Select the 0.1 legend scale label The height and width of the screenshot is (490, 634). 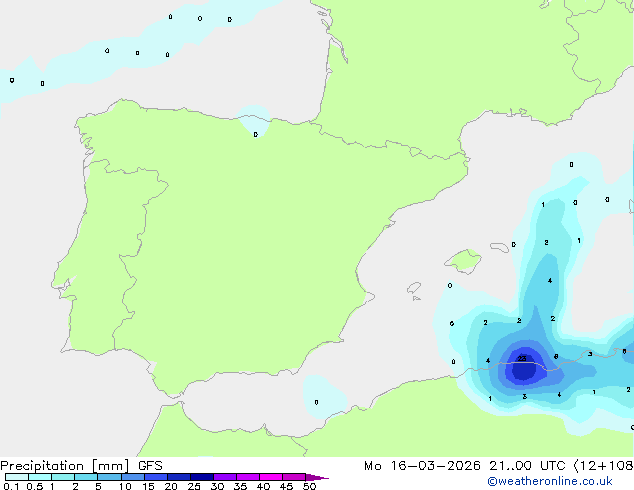pyautogui.click(x=11, y=486)
